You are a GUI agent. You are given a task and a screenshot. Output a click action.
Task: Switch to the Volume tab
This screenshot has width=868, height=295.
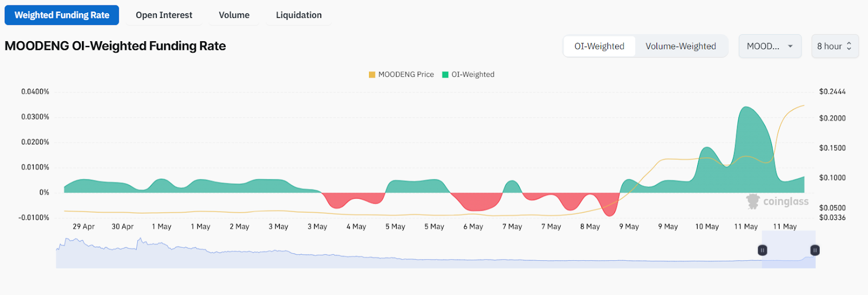[234, 15]
